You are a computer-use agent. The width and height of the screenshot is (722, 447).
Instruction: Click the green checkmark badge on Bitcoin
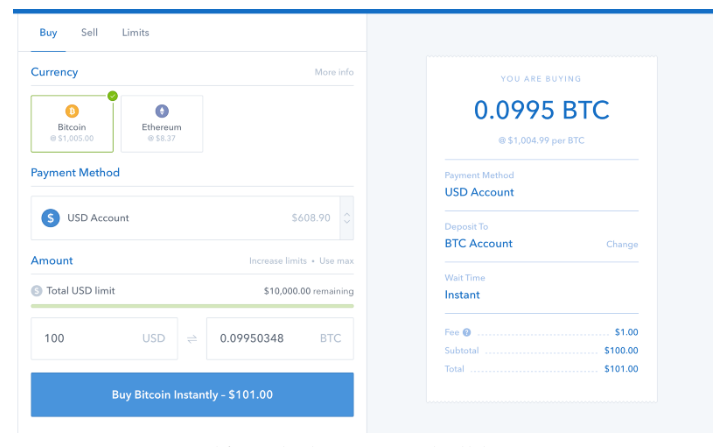pos(112,96)
